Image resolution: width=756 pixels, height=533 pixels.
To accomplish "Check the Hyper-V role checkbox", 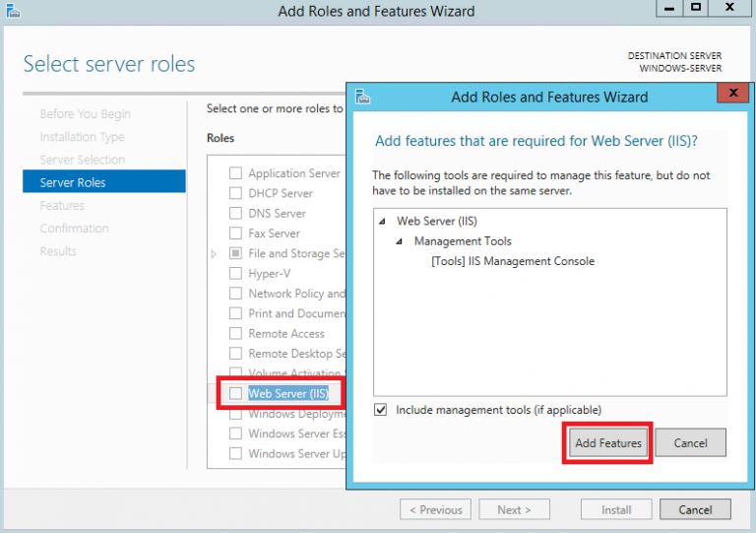I will click(x=235, y=274).
